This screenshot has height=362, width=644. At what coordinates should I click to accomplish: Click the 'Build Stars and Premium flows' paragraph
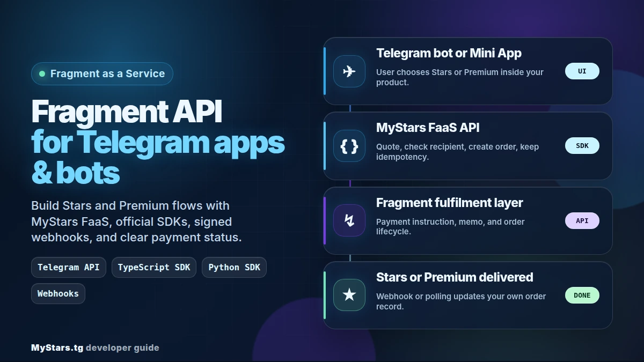tap(136, 221)
